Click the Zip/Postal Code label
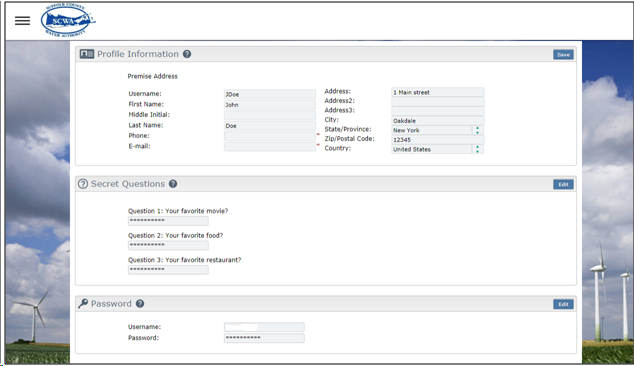This screenshot has width=634, height=366. tap(349, 139)
